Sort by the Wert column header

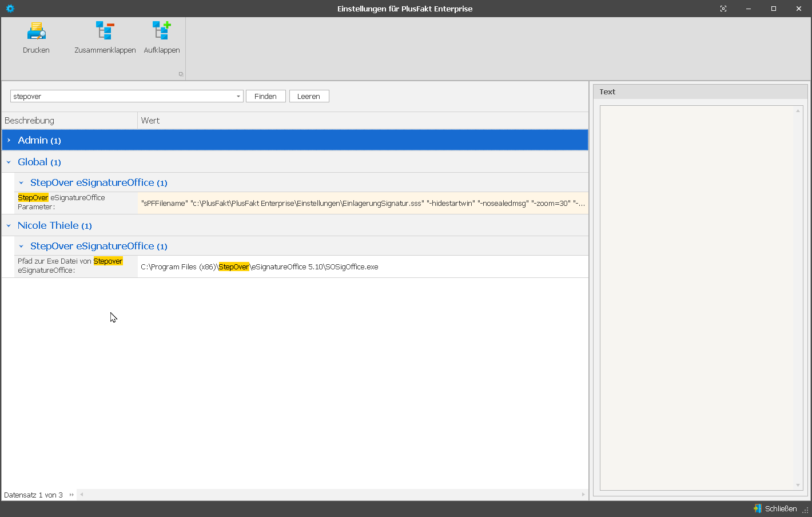(x=363, y=121)
